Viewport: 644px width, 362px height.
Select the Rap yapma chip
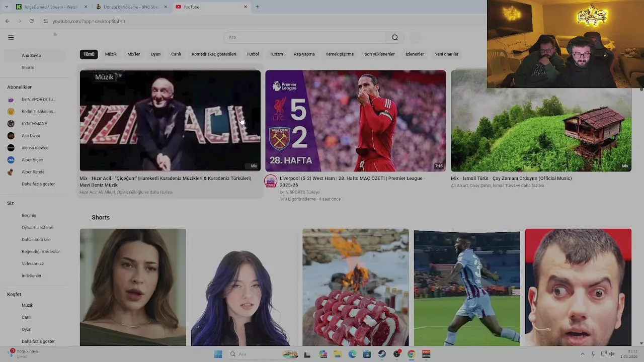tap(304, 54)
